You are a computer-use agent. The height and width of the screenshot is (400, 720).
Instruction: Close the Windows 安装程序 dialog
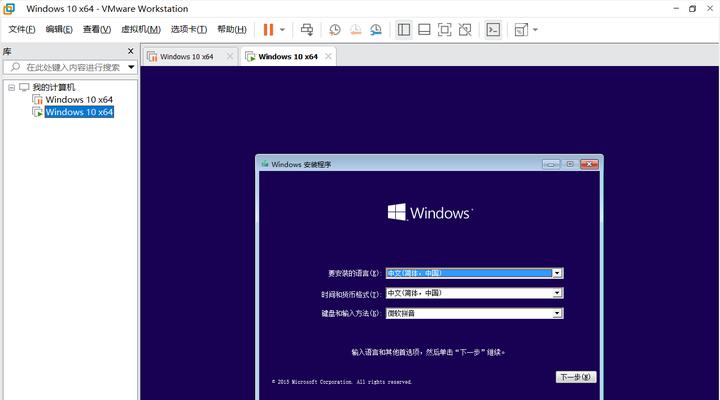(x=590, y=164)
